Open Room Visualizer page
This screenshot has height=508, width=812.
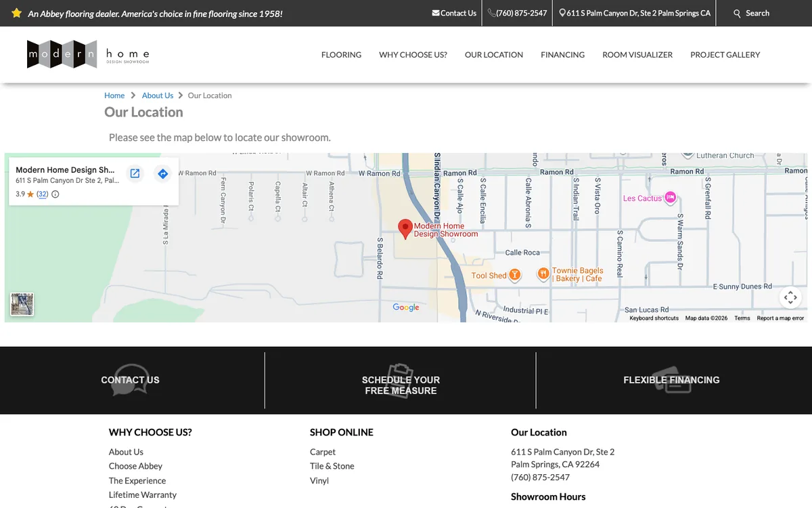tap(637, 55)
